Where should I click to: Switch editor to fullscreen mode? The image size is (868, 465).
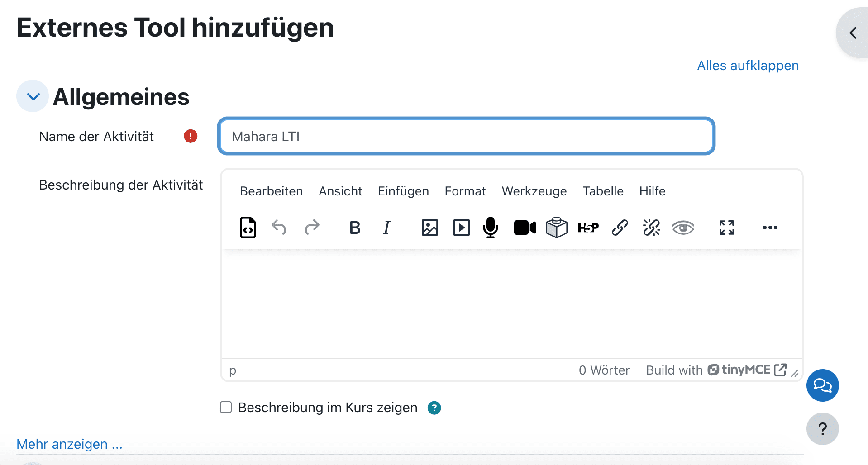click(726, 228)
